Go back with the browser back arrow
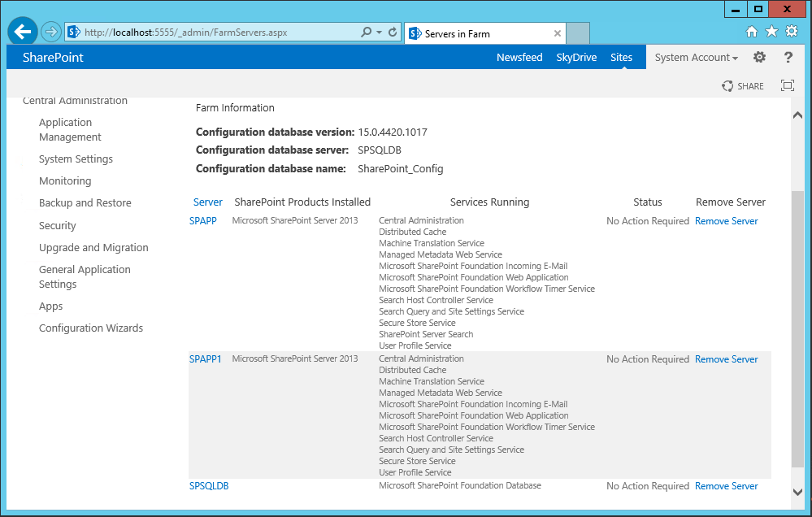The width and height of the screenshot is (812, 517). [23, 33]
